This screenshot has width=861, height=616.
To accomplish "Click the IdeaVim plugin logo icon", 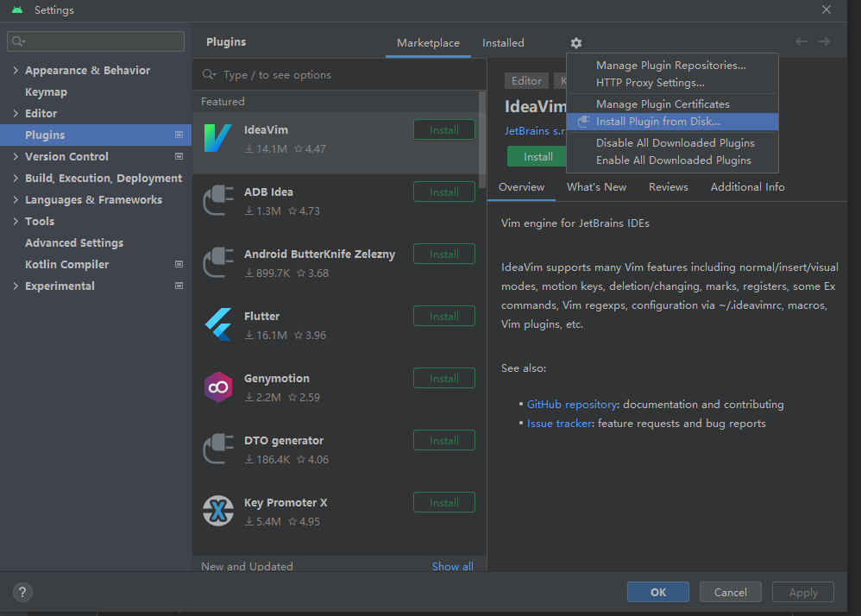I will click(218, 138).
